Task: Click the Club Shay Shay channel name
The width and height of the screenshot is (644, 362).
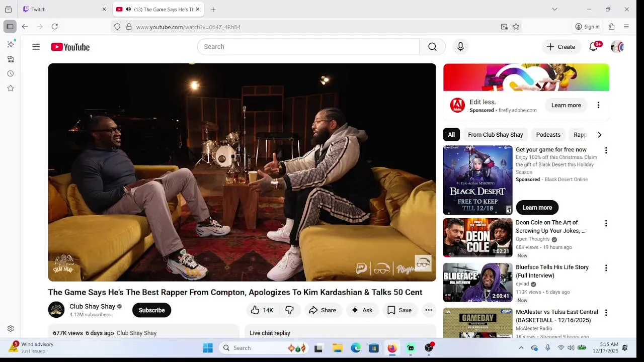Action: [x=93, y=306]
